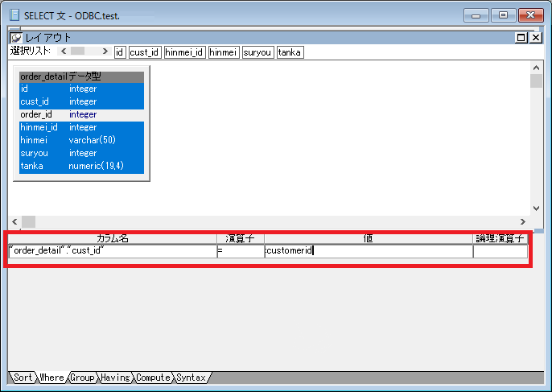
Task: Close the layout subwindow
Action: (x=536, y=38)
